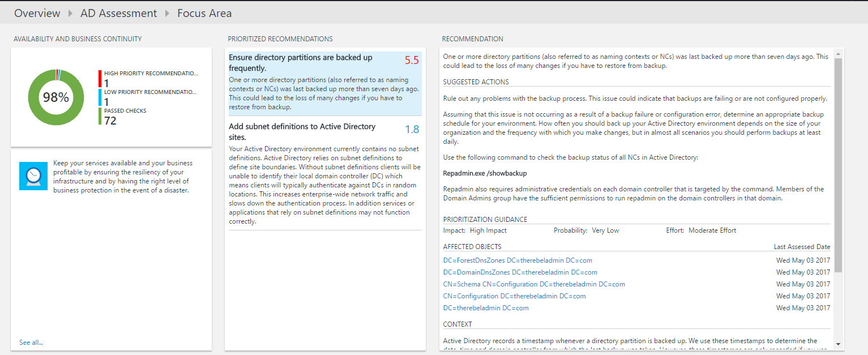Click 'Prioritized Recommendations' panel title
Image resolution: width=868 pixels, height=355 pixels.
pos(280,39)
